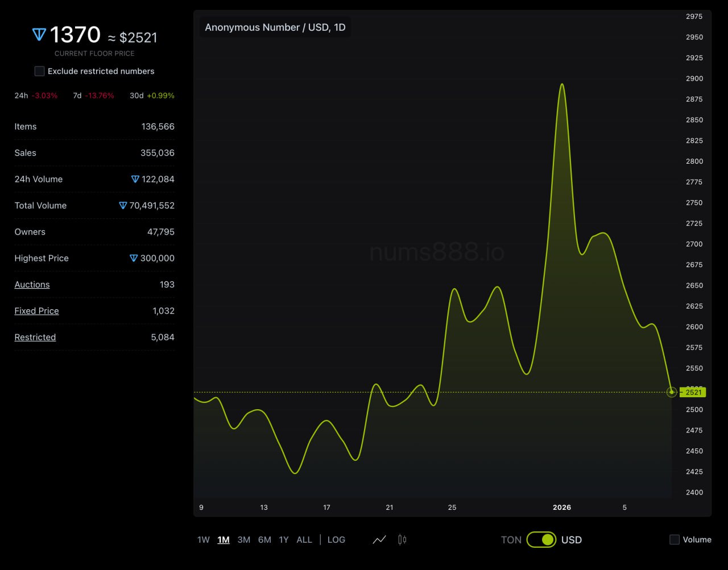Screen dimensions: 728x570
Task: Click the current price marker circle on chart
Action: pos(672,392)
